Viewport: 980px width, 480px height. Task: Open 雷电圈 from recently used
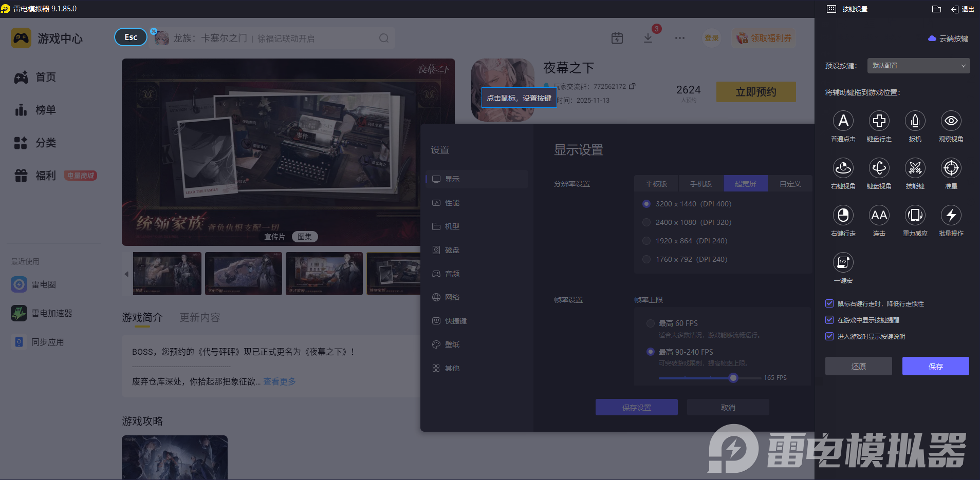point(34,284)
